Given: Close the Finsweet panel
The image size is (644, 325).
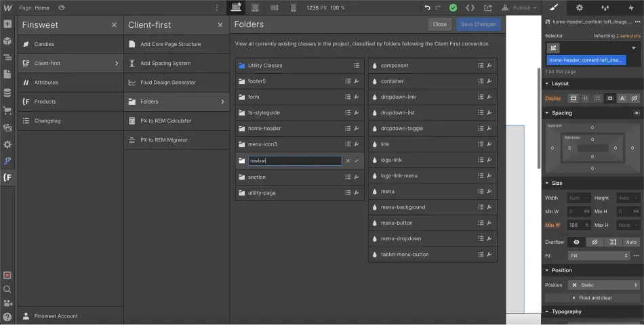Looking at the screenshot, I should coord(114,25).
